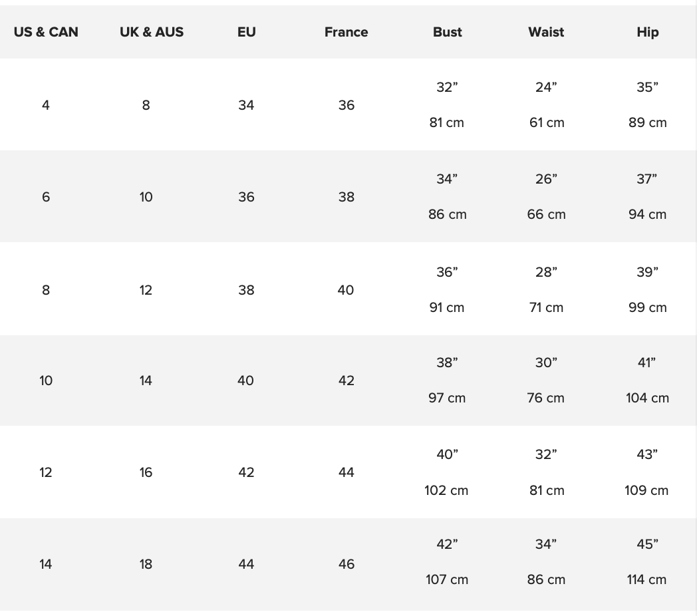Select the EU column header

click(x=246, y=32)
